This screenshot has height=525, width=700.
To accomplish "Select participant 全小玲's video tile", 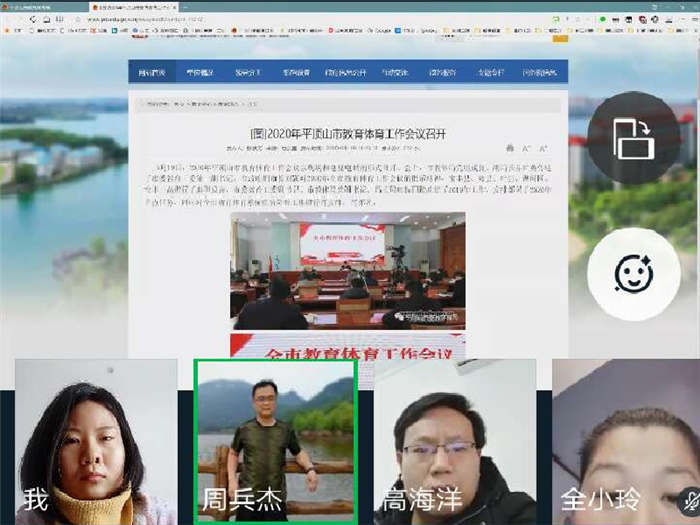I will pos(626,442).
